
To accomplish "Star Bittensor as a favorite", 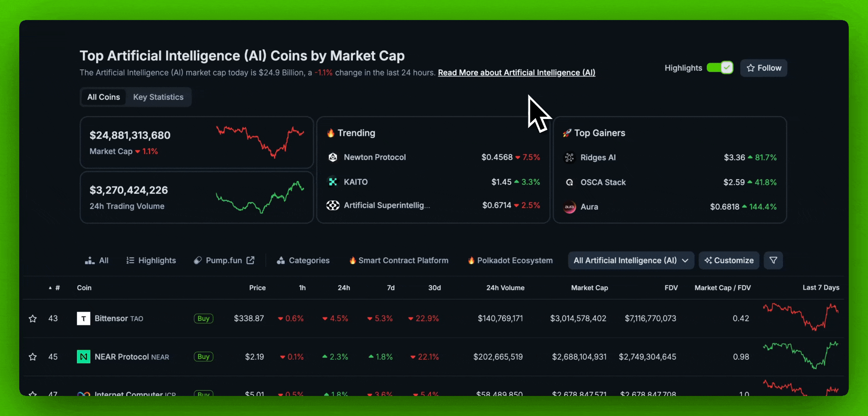I will coord(33,319).
